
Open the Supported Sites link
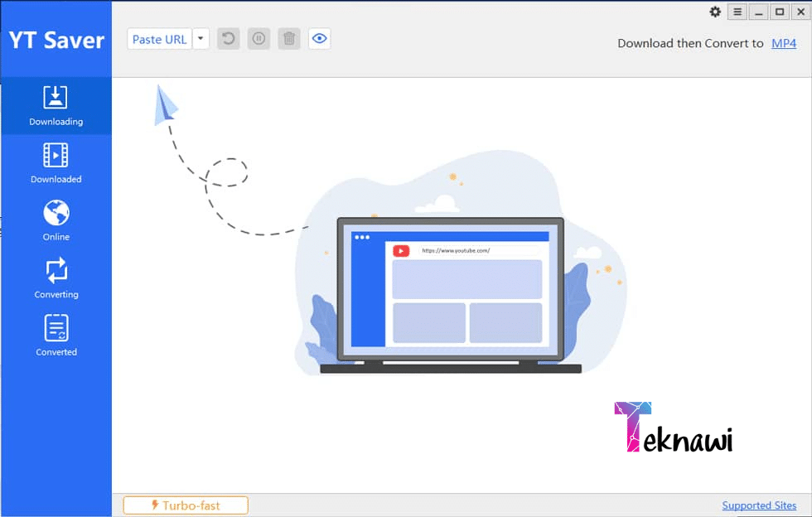[759, 505]
